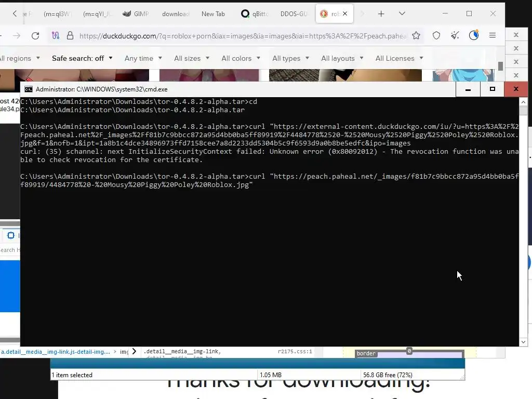Open the All types filter dropdown
The image size is (532, 399).
click(x=291, y=58)
